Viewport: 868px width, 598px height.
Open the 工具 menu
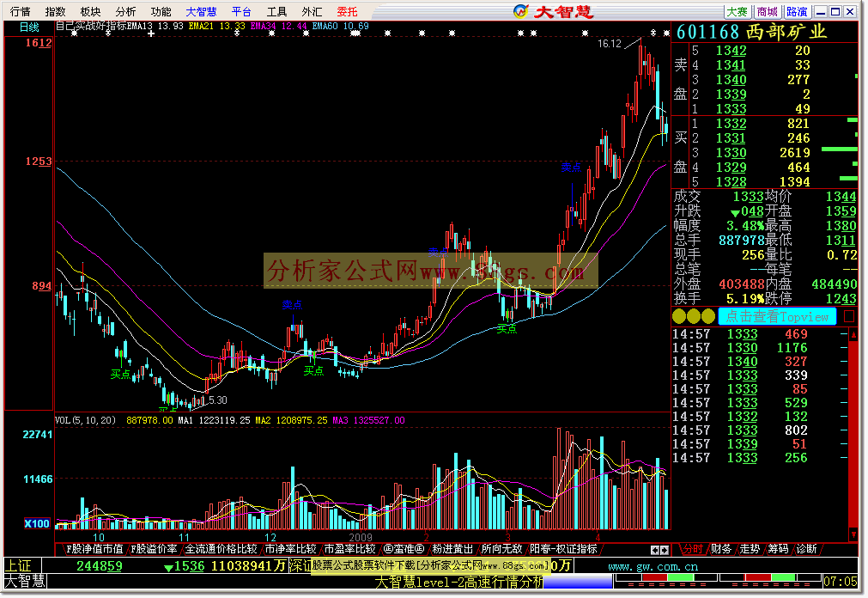[276, 12]
